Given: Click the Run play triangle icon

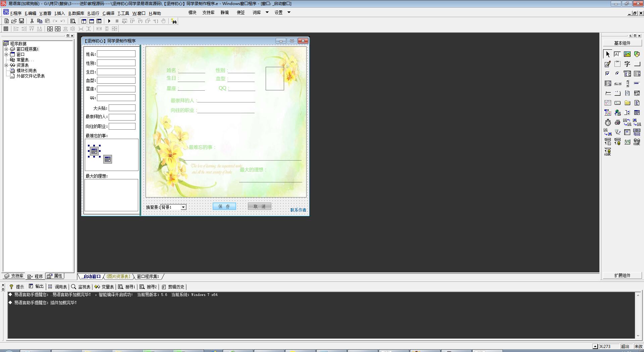Looking at the screenshot, I should tap(109, 21).
